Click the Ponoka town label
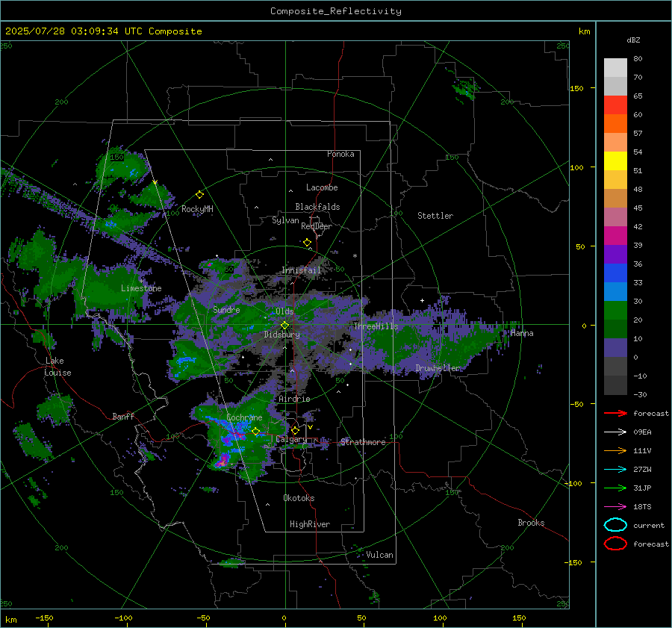Image resolution: width=672 pixels, height=628 pixels. pyautogui.click(x=340, y=154)
